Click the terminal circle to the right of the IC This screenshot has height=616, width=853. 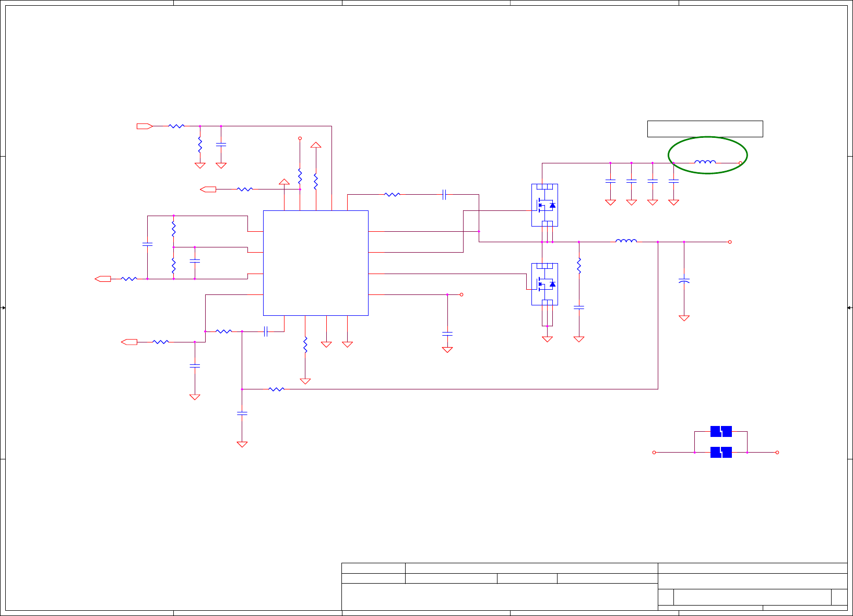[x=461, y=294]
